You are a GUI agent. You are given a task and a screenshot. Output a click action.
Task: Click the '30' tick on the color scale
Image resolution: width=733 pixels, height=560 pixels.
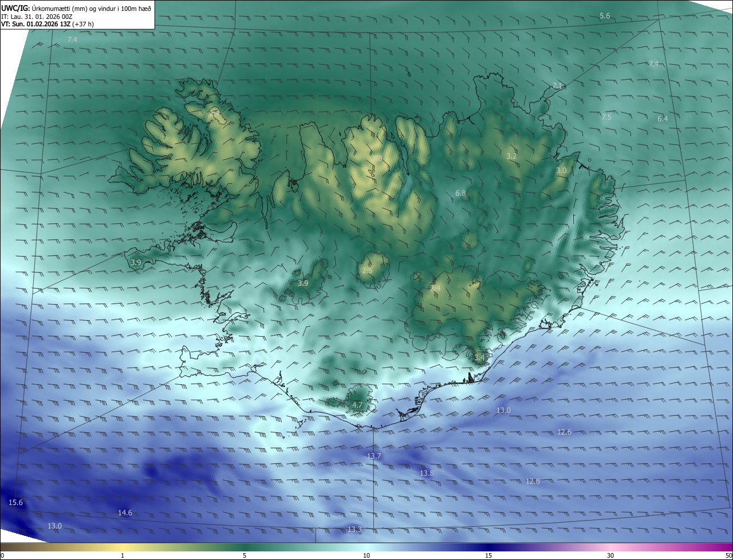pyautogui.click(x=610, y=555)
